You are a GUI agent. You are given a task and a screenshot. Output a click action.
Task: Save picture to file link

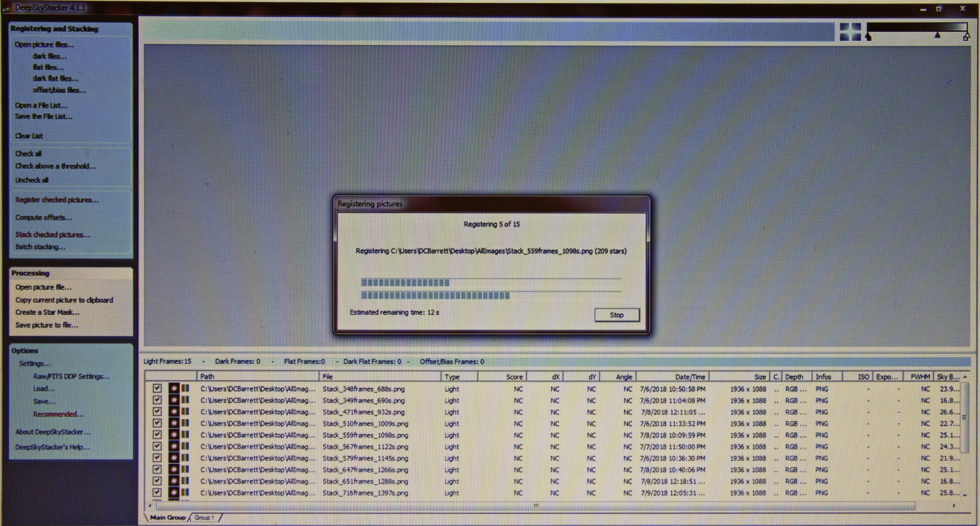(47, 325)
